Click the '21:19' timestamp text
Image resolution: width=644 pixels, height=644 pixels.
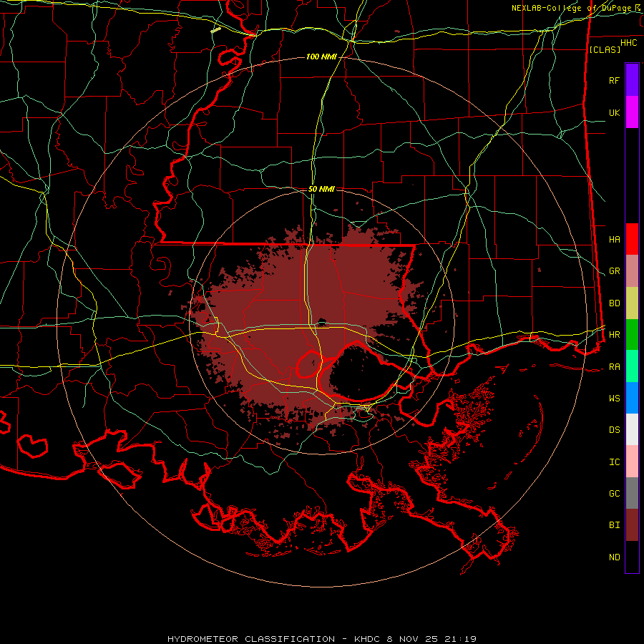(x=460, y=639)
